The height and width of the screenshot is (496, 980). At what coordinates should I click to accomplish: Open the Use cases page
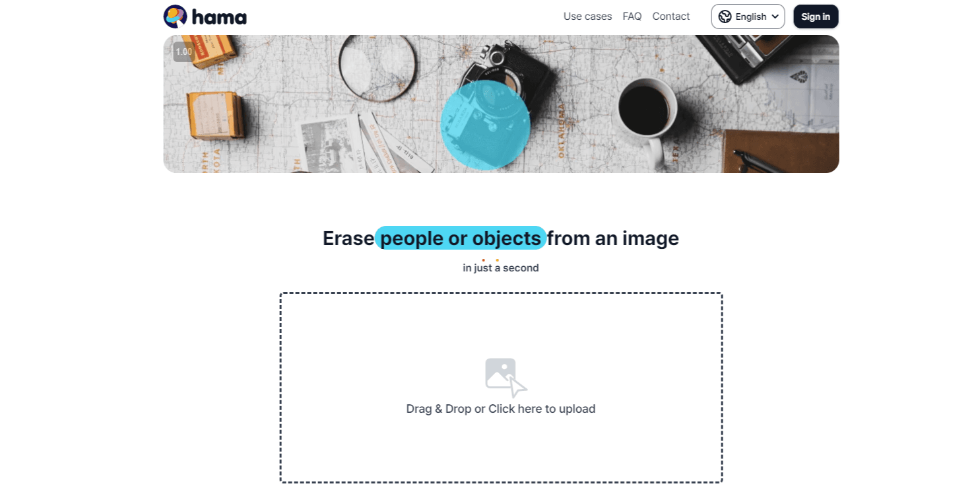tap(587, 17)
